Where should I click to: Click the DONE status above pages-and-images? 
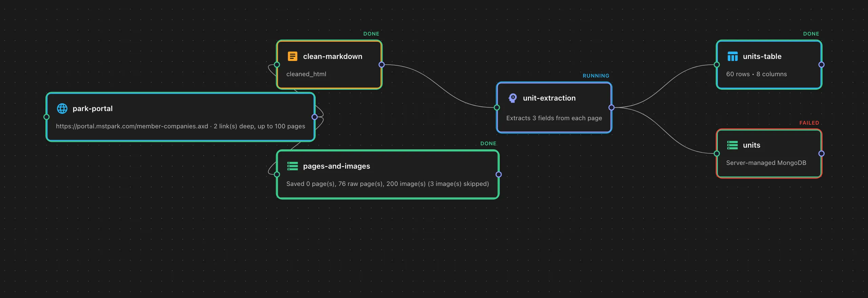[x=488, y=144]
